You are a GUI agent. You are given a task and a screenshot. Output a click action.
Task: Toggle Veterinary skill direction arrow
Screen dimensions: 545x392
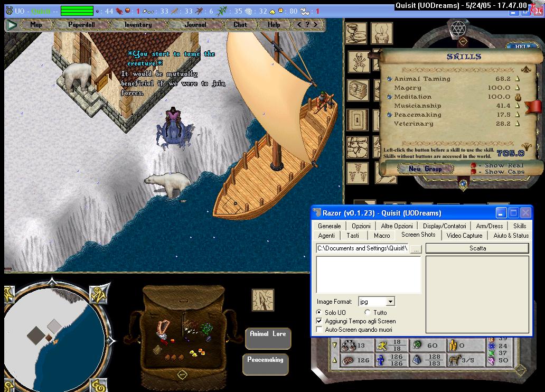[x=517, y=124]
